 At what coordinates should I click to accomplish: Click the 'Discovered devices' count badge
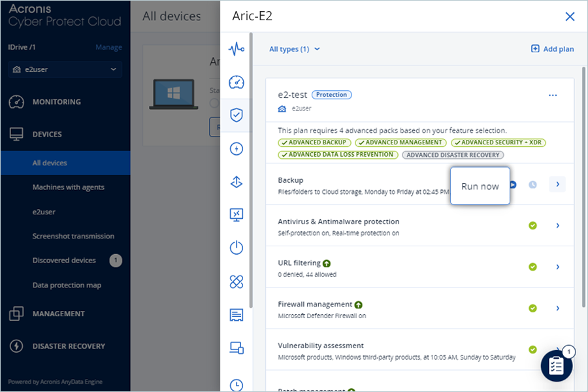pyautogui.click(x=116, y=260)
